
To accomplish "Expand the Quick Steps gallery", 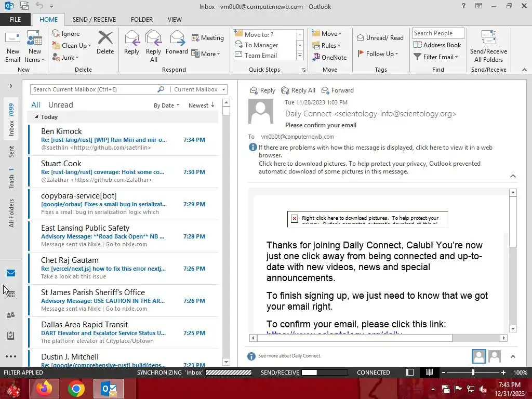I will point(300,56).
